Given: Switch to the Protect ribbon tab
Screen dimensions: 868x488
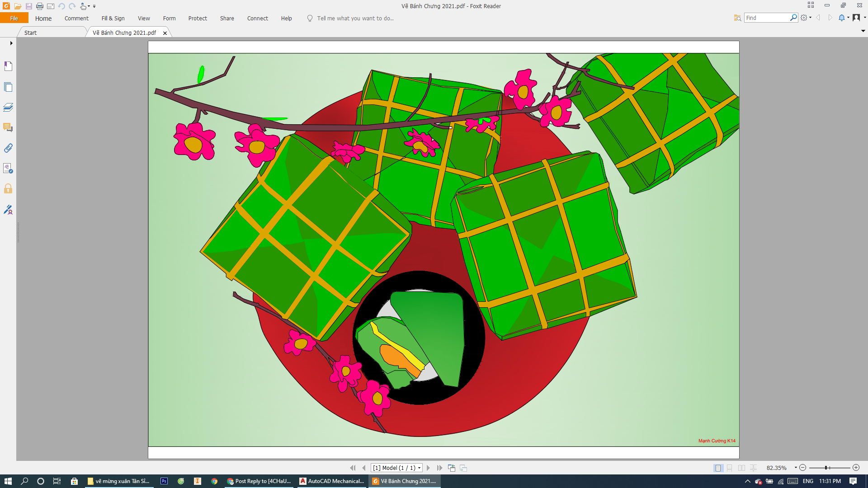Looking at the screenshot, I should coord(198,18).
